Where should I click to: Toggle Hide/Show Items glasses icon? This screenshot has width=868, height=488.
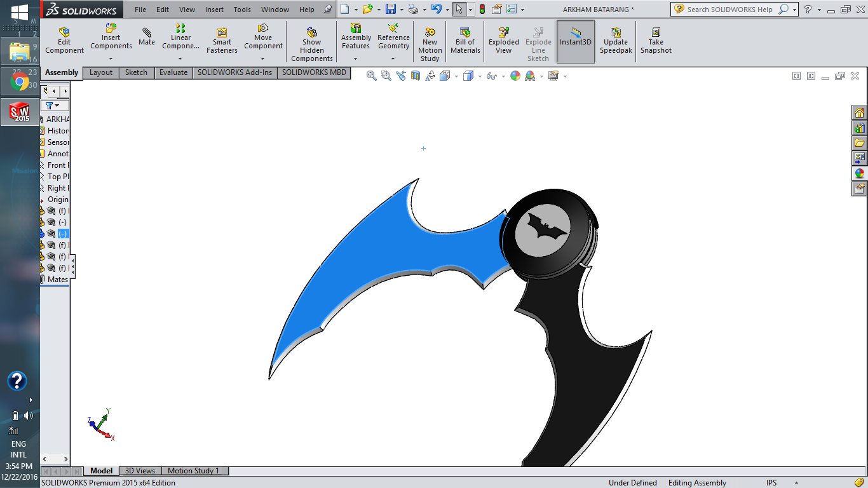tap(491, 76)
